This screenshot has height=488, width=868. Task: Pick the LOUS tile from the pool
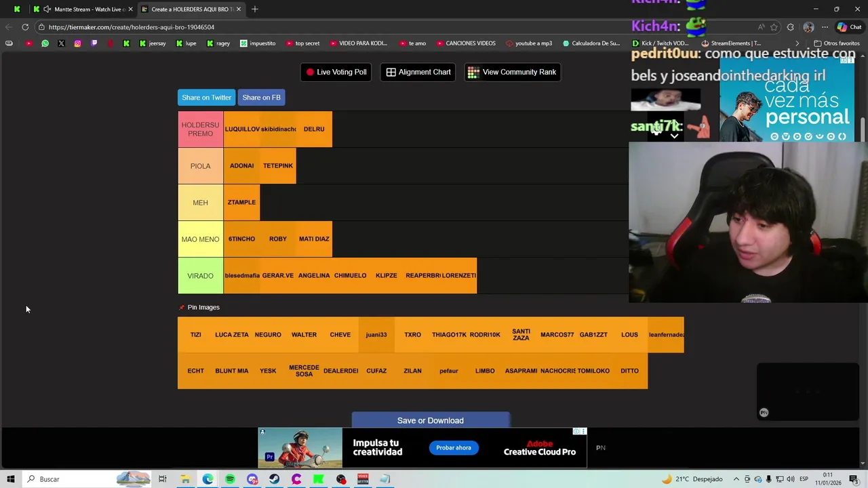tap(629, 335)
